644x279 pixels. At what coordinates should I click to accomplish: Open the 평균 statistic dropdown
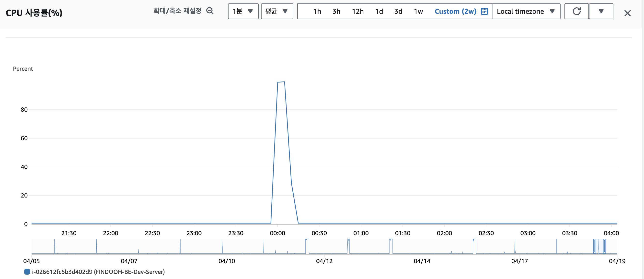click(276, 11)
